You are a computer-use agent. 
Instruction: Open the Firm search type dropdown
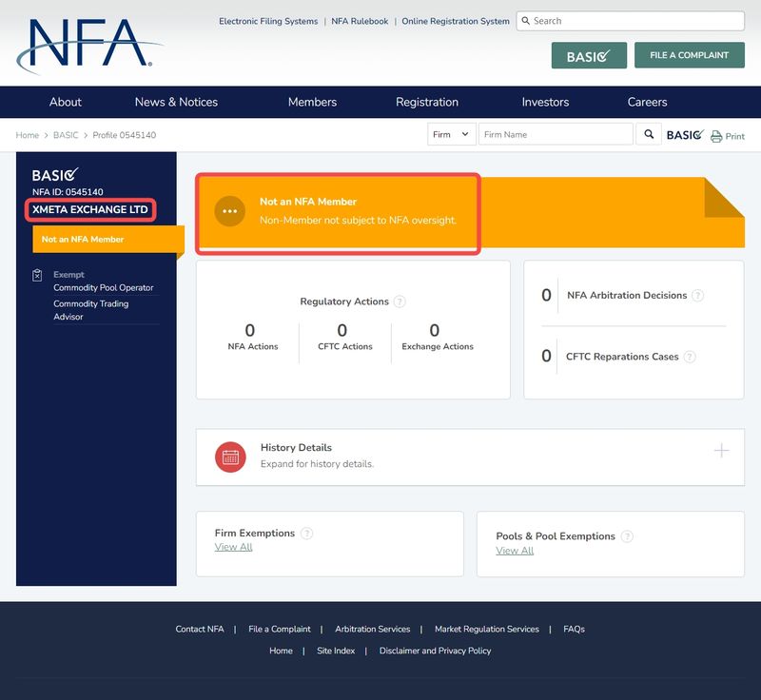(x=451, y=134)
